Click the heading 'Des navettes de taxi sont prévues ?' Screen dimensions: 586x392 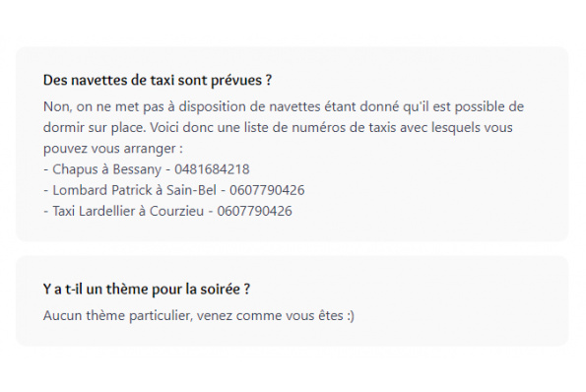[x=158, y=80]
